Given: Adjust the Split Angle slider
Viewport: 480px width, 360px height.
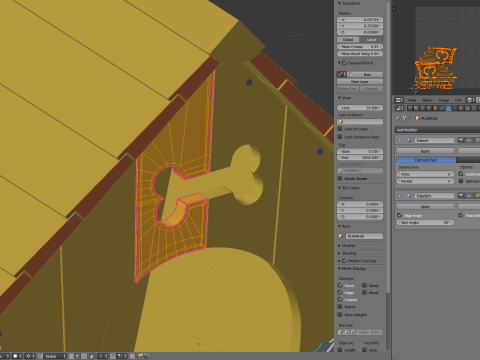Looking at the screenshot, I should [425, 222].
